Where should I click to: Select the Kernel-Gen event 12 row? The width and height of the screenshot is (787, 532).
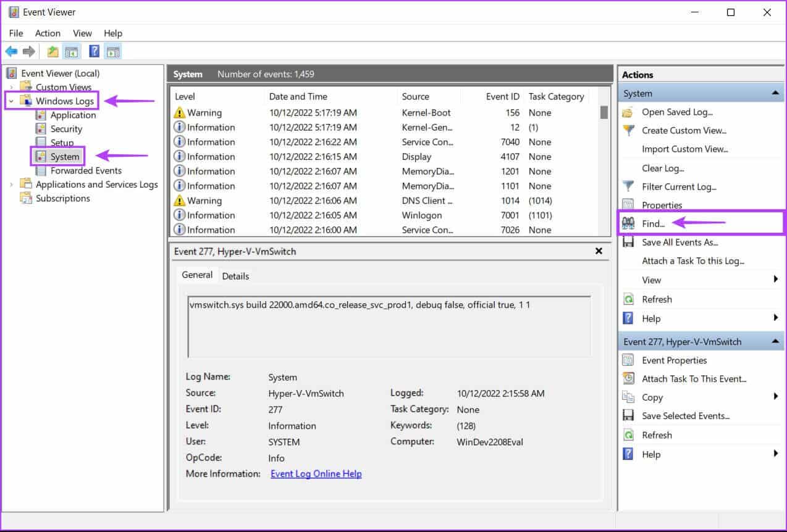click(x=384, y=127)
